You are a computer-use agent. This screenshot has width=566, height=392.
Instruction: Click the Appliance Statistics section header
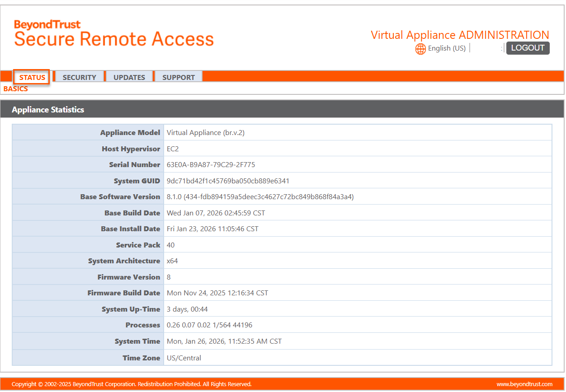click(282, 109)
